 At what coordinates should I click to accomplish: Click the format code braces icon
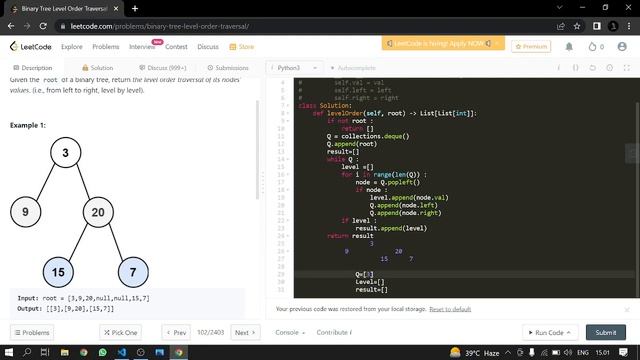click(576, 68)
